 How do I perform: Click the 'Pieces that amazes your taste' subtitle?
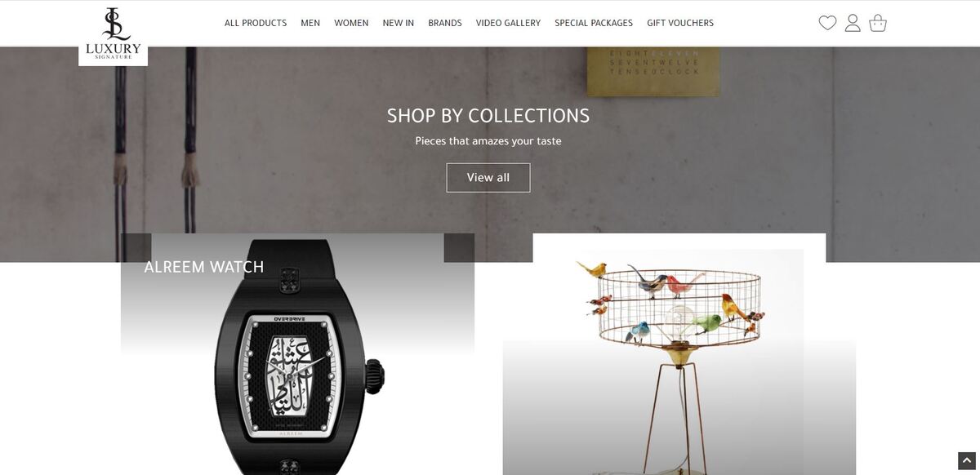coord(488,141)
